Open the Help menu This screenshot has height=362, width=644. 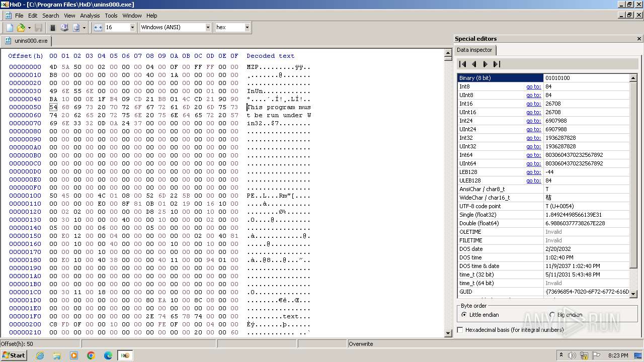coord(151,16)
